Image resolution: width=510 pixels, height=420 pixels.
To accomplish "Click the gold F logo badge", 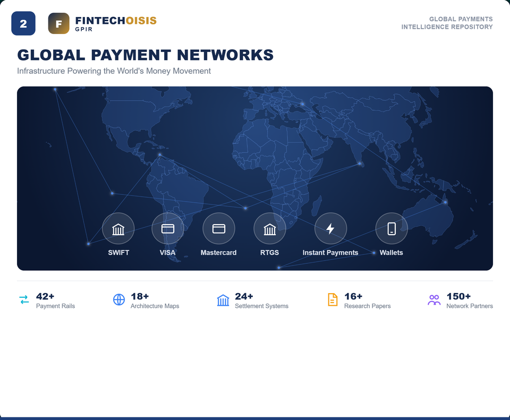I will point(58,23).
